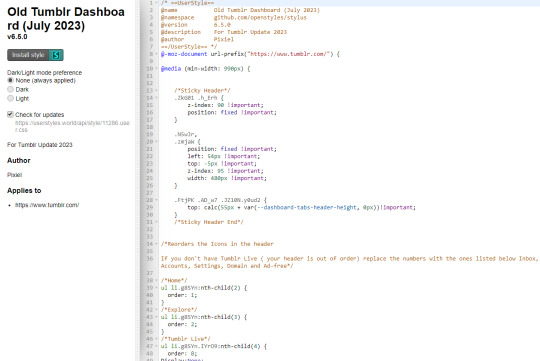Collapse the UserStyle comment fold at line 1
The width and height of the screenshot is (540, 361).
point(156,3)
